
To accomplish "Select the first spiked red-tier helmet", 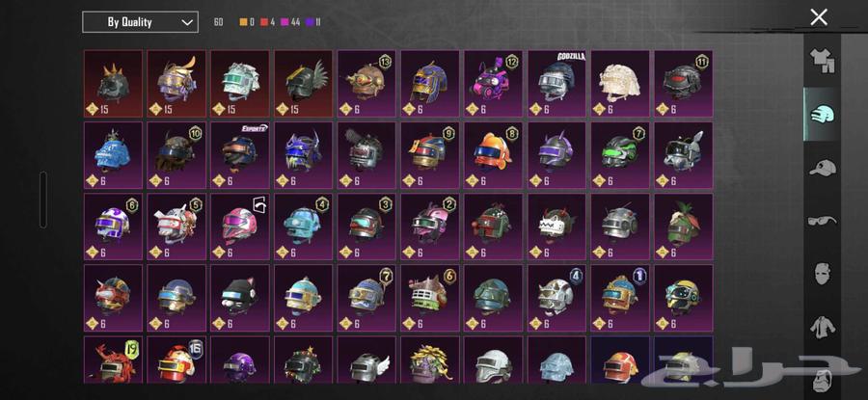I will (113, 84).
